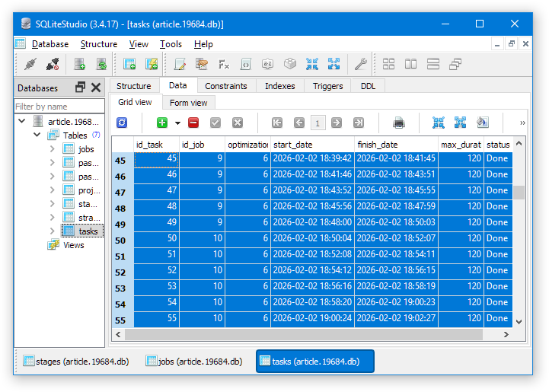The height and width of the screenshot is (392, 549).
Task: Refresh the table data grid
Action: click(x=122, y=123)
